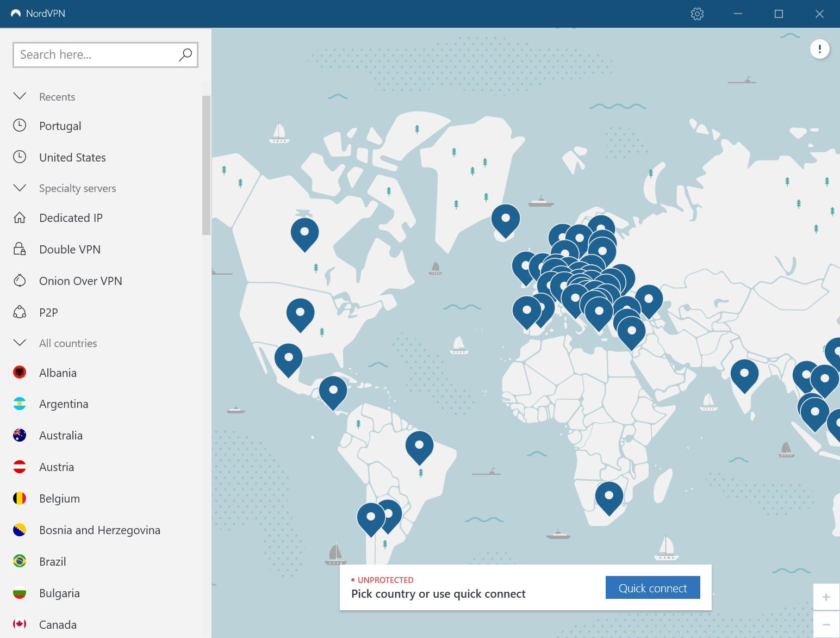Click the P2P icon in sidebar
840x638 pixels.
point(20,312)
